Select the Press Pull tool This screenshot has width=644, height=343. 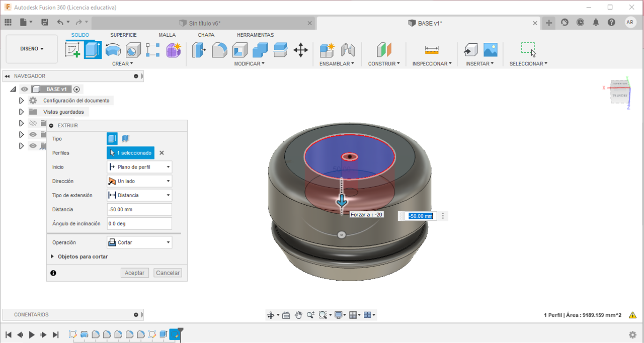pos(199,50)
